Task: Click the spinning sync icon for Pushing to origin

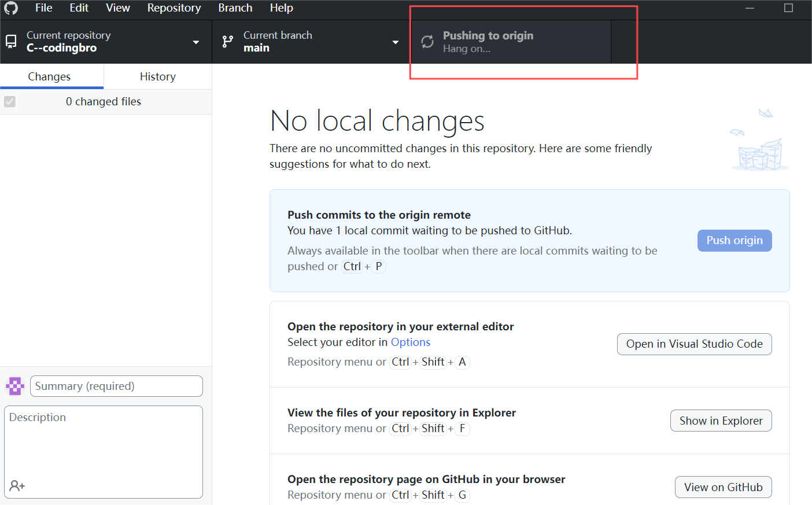Action: [x=427, y=42]
